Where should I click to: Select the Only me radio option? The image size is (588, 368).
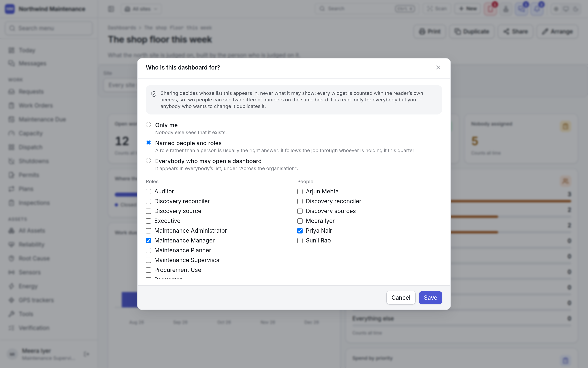[148, 125]
